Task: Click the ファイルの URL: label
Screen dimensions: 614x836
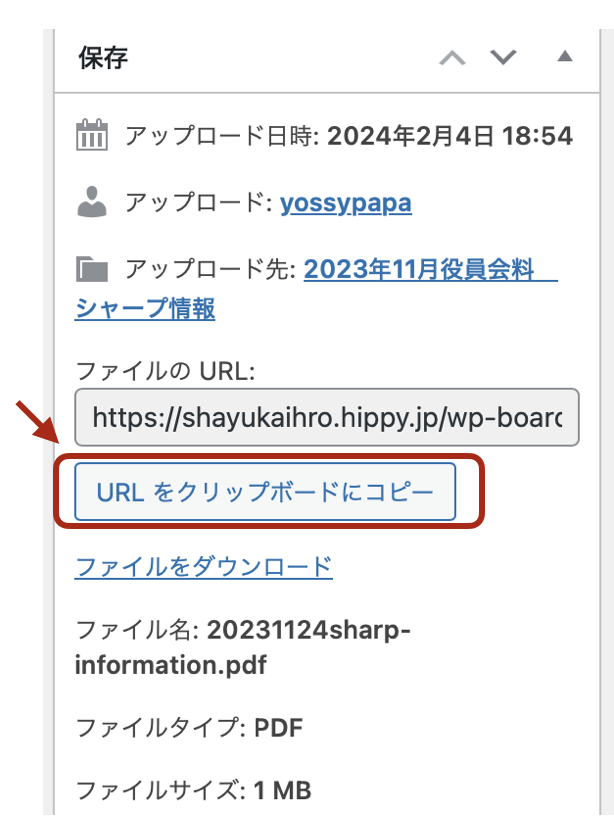Action: (x=166, y=371)
